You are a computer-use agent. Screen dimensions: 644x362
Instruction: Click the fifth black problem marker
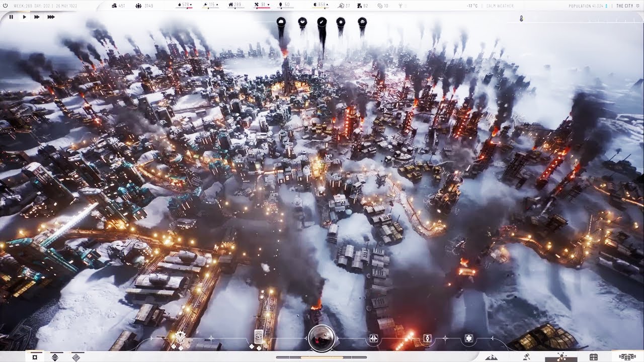[362, 22]
